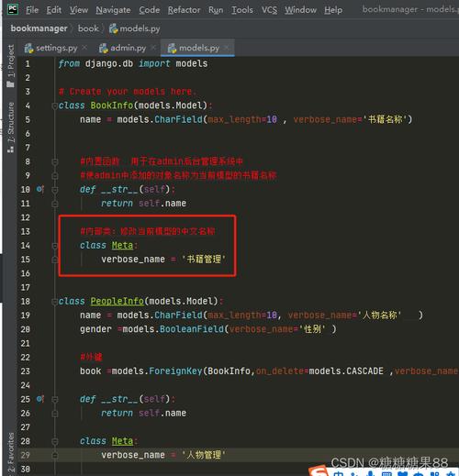Open the Window menu
Viewport: 459px width, 476px height.
pos(300,10)
